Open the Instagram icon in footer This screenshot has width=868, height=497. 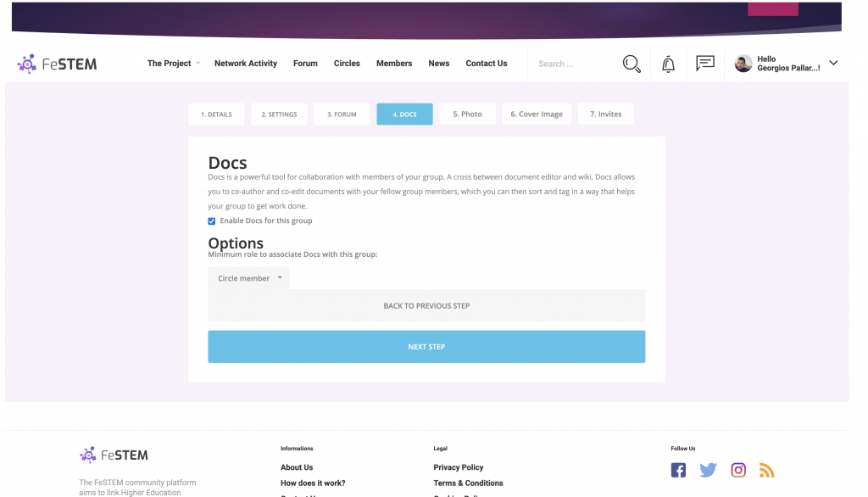pyautogui.click(x=738, y=470)
